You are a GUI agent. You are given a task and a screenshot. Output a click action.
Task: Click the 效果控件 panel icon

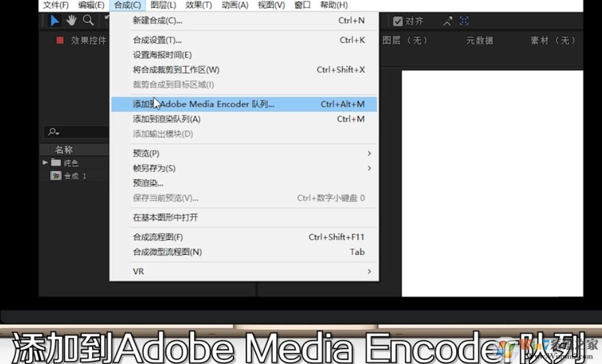point(60,40)
